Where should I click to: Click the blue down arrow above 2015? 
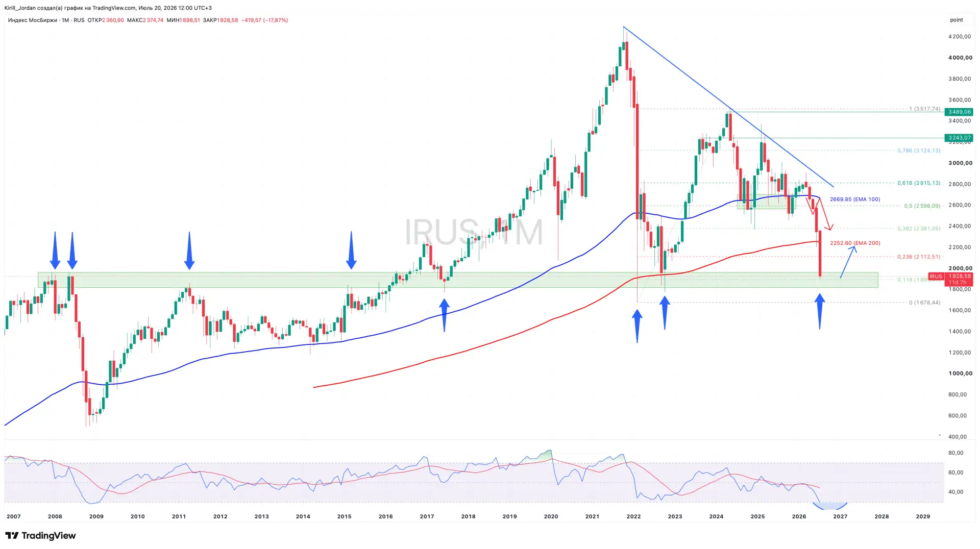pos(351,250)
